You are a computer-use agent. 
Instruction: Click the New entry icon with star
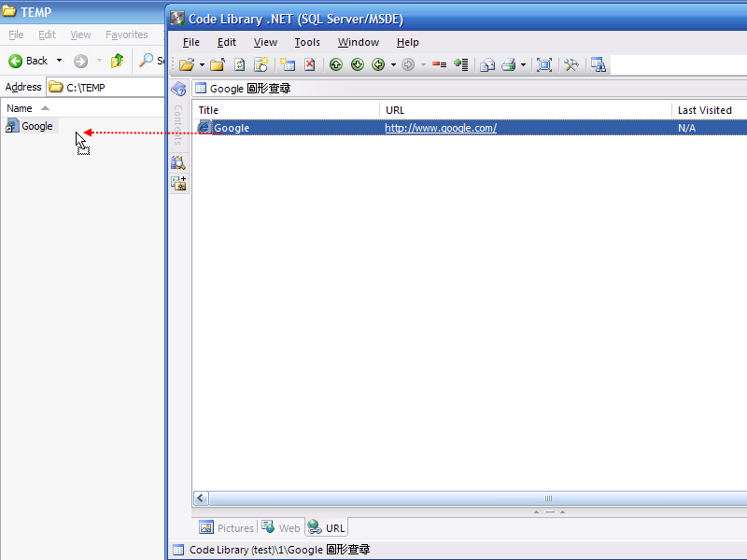[288, 64]
